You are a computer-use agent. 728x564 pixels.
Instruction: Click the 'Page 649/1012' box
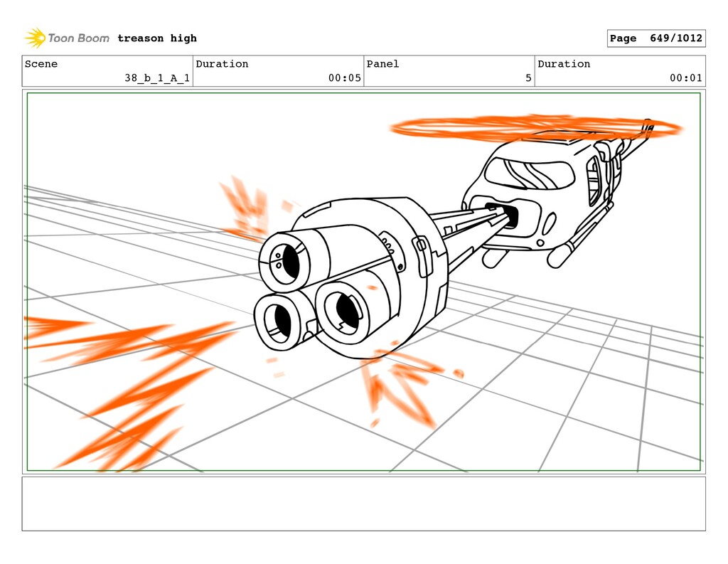[656, 38]
